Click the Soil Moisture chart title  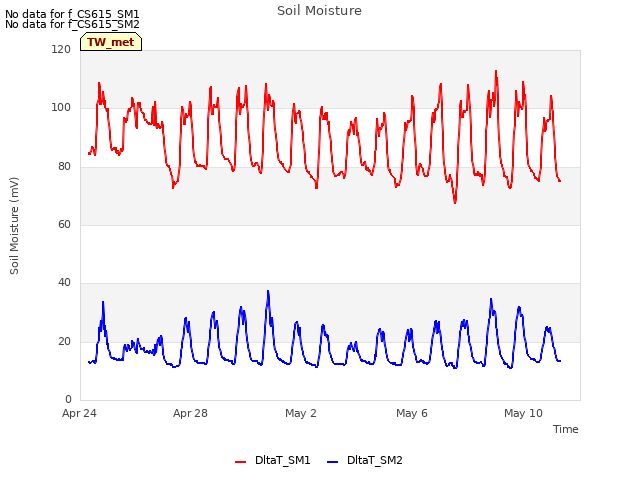tap(319, 11)
